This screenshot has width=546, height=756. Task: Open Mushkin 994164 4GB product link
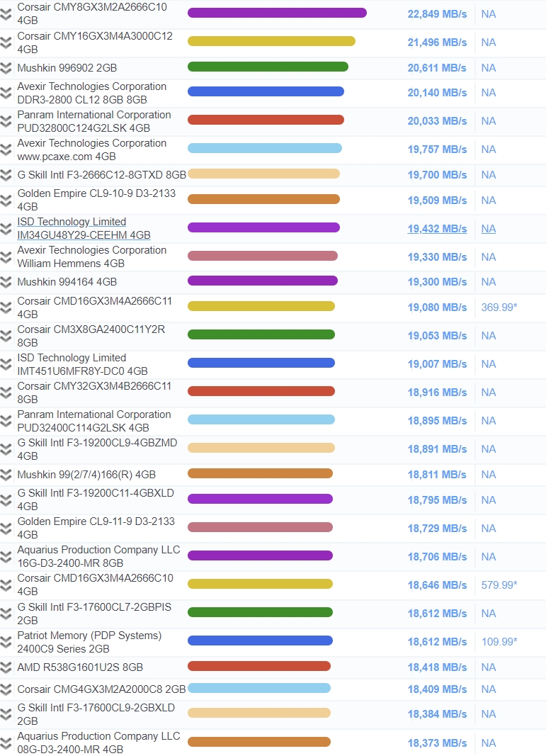coord(67,282)
